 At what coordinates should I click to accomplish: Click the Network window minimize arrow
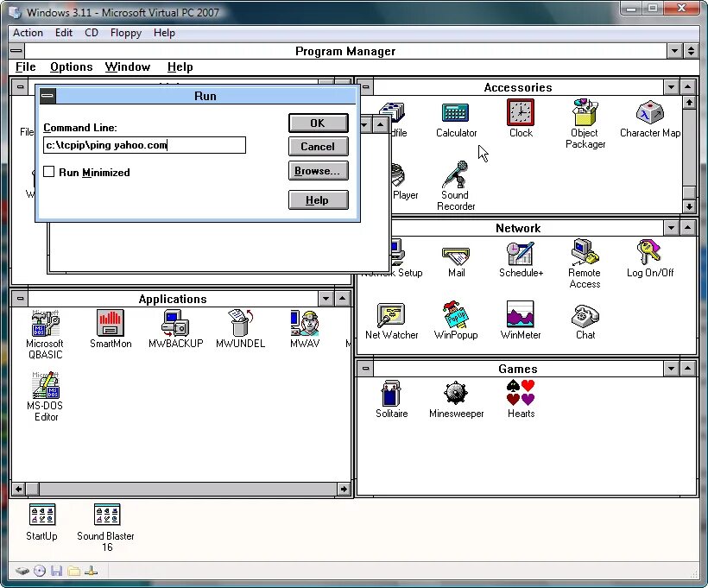[672, 228]
